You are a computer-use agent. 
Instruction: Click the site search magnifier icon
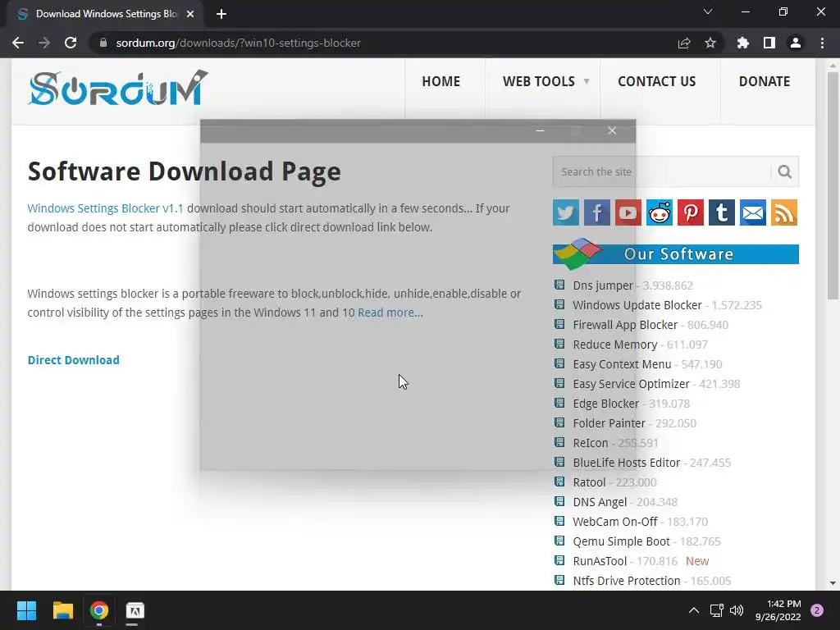pos(785,171)
